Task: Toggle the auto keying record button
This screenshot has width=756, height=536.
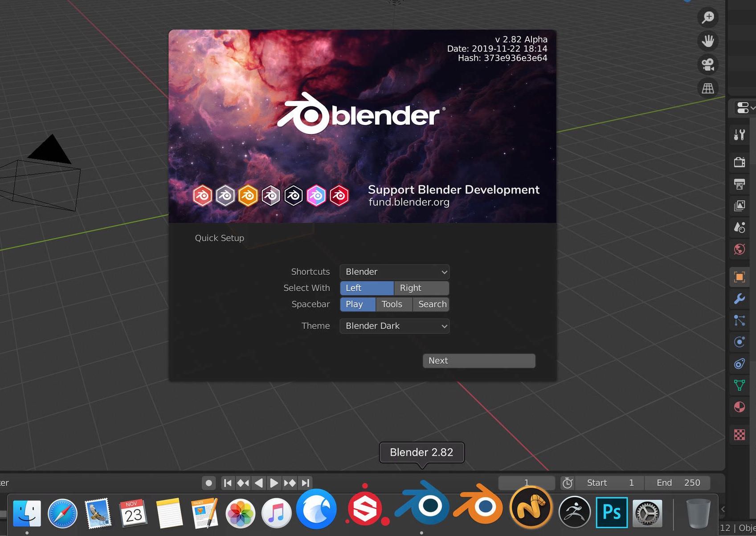Action: [x=208, y=483]
